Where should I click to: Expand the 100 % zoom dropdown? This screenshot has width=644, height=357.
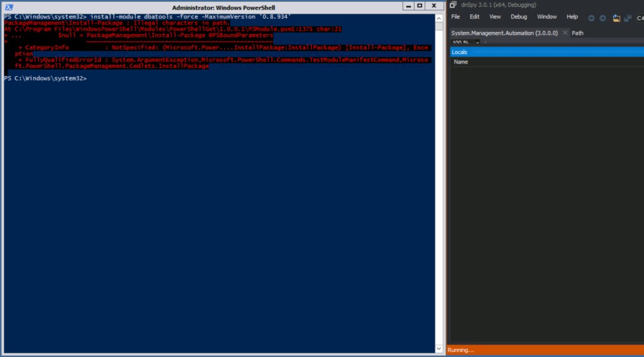(x=477, y=43)
